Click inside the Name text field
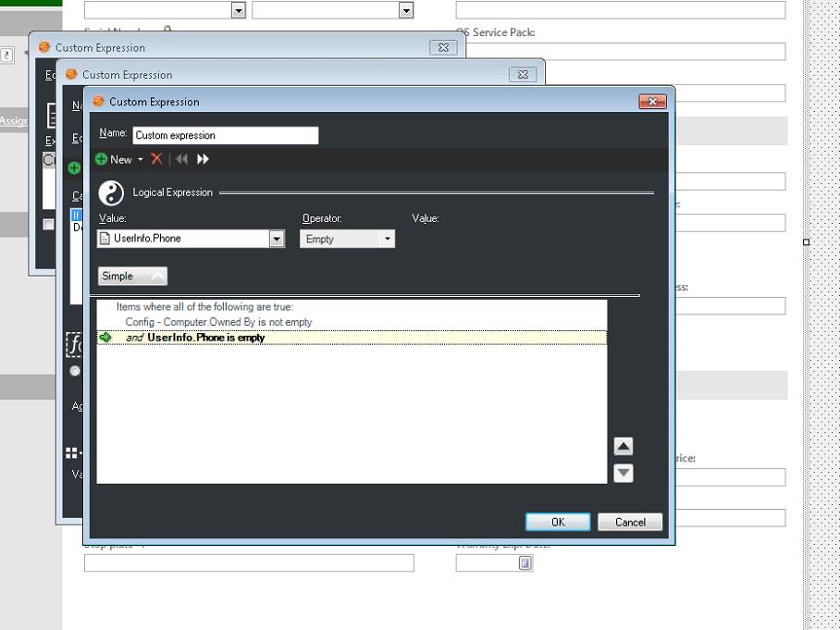 click(x=225, y=135)
